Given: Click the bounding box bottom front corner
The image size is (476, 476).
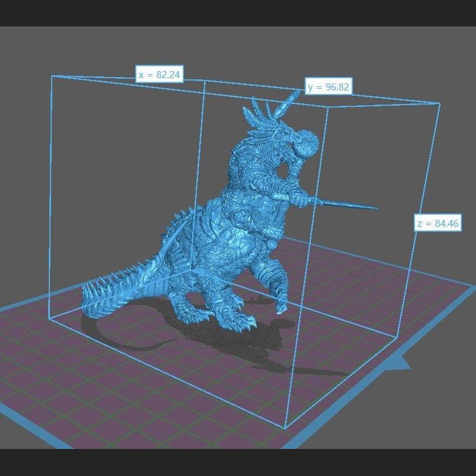Looking at the screenshot, I should (x=287, y=427).
